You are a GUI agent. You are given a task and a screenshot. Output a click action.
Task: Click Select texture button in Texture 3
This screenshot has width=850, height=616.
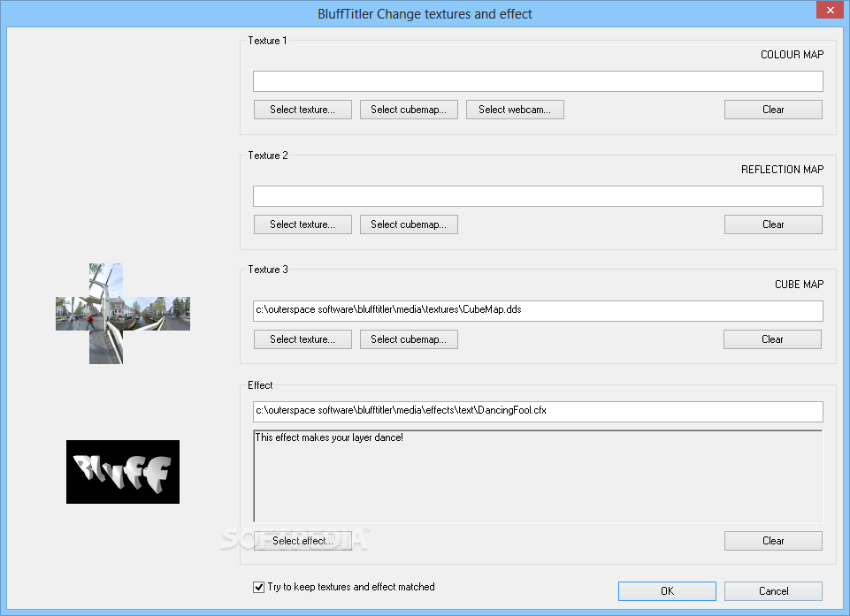click(x=302, y=339)
